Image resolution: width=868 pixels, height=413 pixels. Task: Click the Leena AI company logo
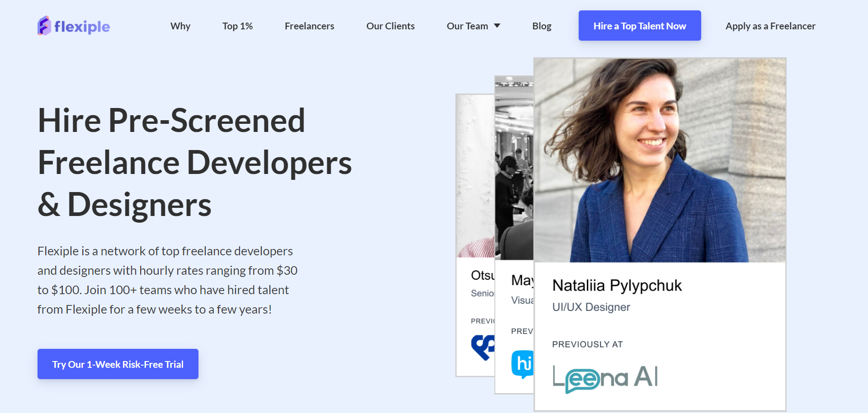click(x=605, y=378)
